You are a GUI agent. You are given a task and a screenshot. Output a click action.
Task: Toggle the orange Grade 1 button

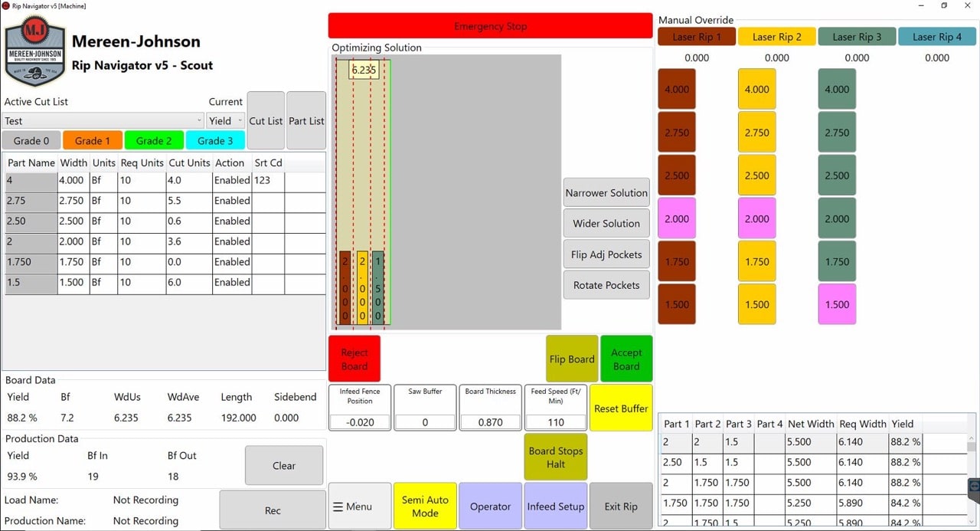point(93,140)
